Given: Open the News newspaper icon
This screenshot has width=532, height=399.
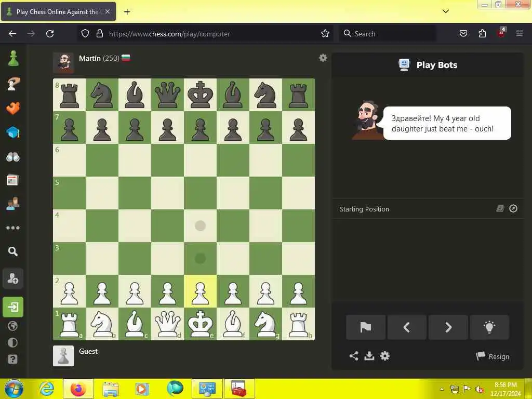Looking at the screenshot, I should pos(12,180).
